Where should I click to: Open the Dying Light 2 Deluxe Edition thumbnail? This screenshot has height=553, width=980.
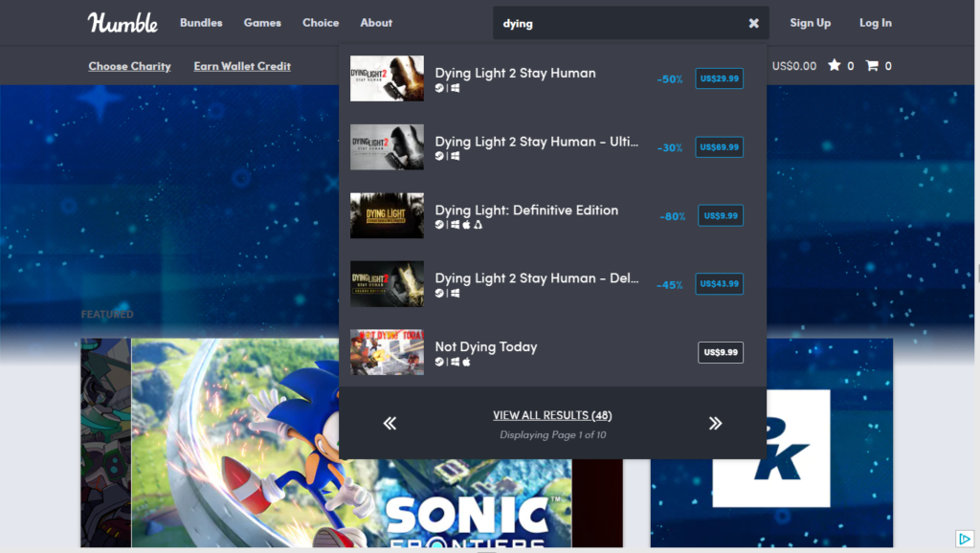(387, 284)
